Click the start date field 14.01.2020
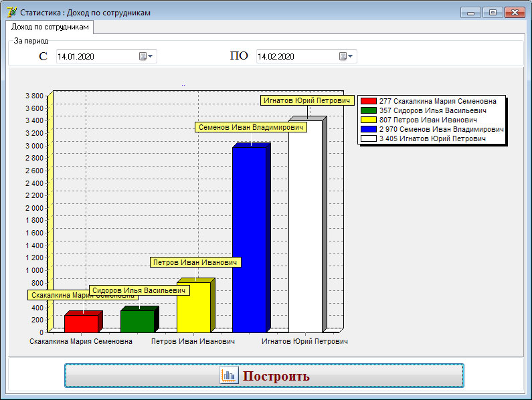 click(96, 57)
